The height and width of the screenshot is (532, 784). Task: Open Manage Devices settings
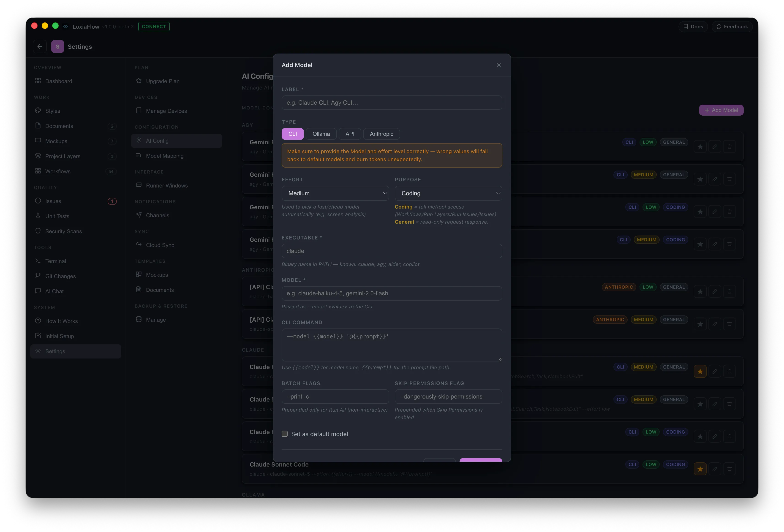[x=177, y=111]
